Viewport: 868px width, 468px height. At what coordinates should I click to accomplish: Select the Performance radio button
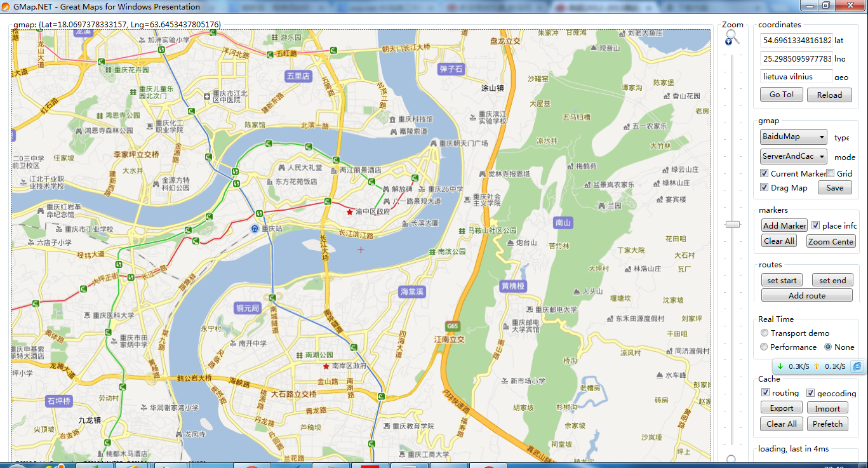click(765, 347)
